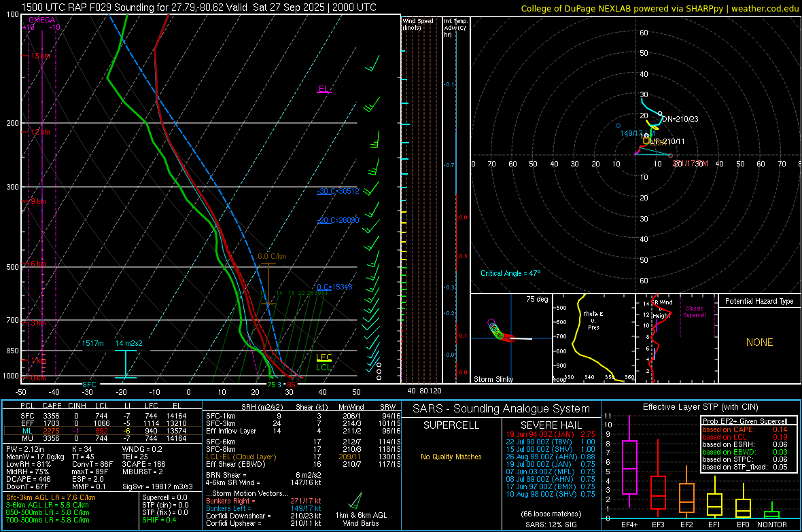802x532 pixels.
Task: Click the SHIP = 0.4 value
Action: click(x=159, y=520)
